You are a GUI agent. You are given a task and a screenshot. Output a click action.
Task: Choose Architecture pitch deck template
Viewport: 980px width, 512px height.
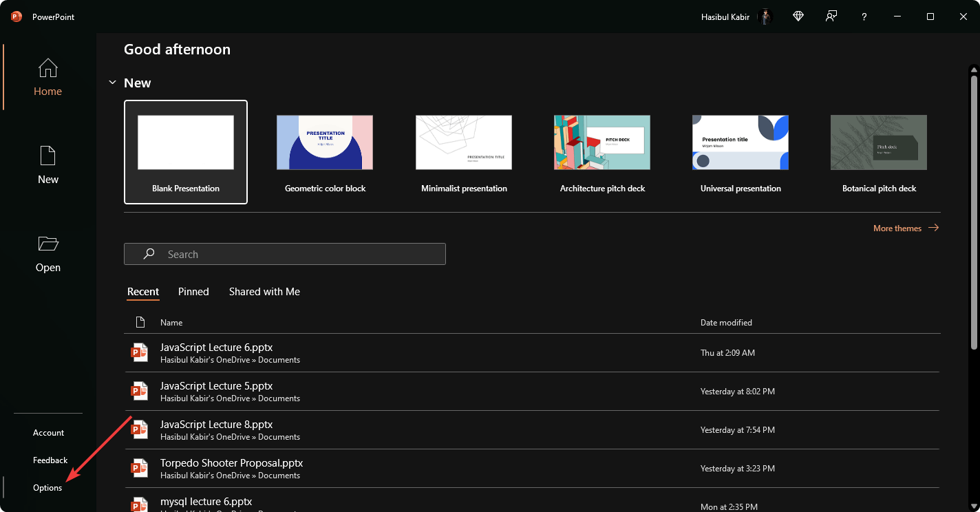coord(602,152)
